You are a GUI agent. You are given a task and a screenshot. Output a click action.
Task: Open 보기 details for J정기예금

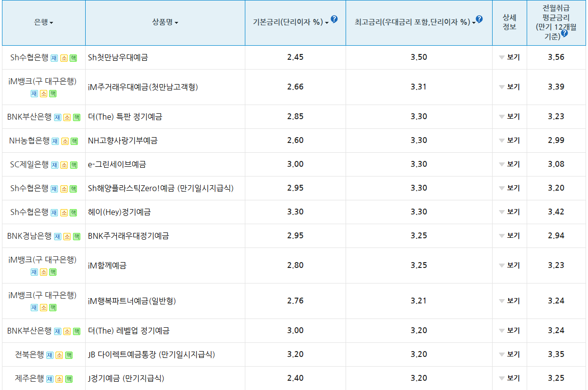510,378
